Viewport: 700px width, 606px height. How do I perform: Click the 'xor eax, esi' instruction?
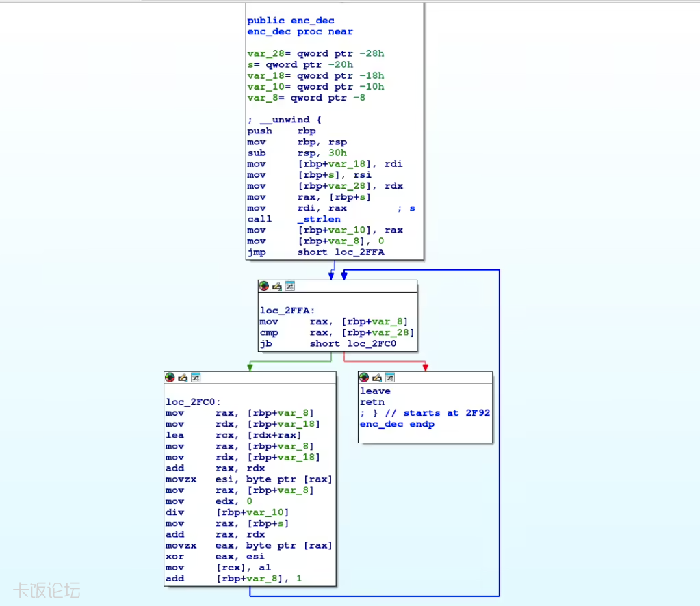point(215,557)
